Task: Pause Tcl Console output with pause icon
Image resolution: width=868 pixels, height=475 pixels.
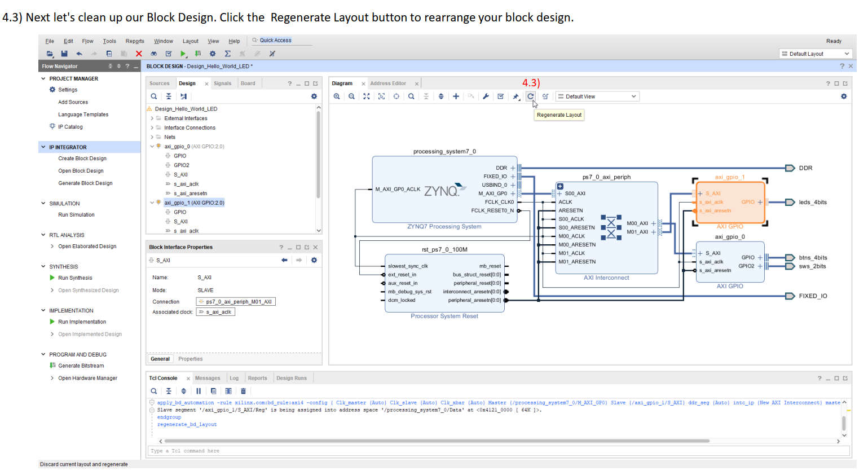Action: coord(199,391)
